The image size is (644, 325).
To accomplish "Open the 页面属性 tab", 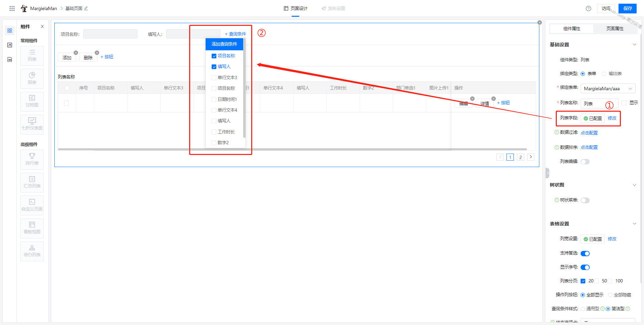I will pos(615,29).
